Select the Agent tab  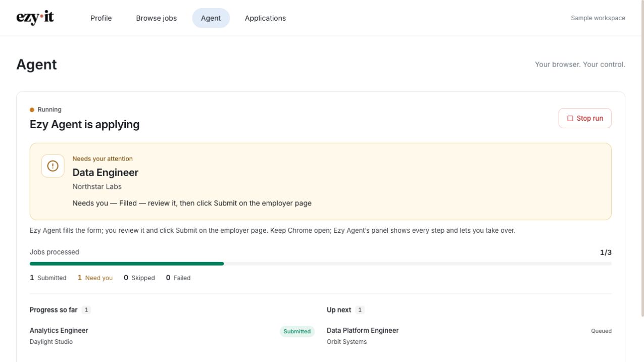(211, 18)
